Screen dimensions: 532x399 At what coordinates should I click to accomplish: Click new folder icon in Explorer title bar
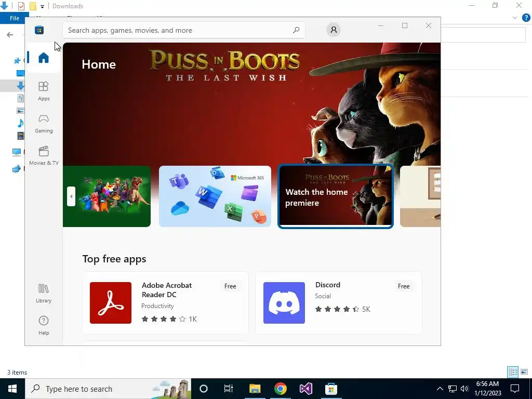[x=33, y=6]
